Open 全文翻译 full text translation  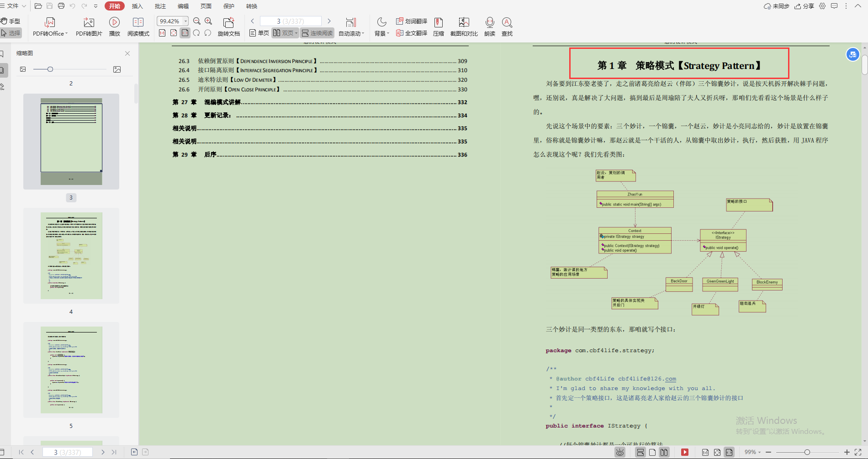pos(412,33)
